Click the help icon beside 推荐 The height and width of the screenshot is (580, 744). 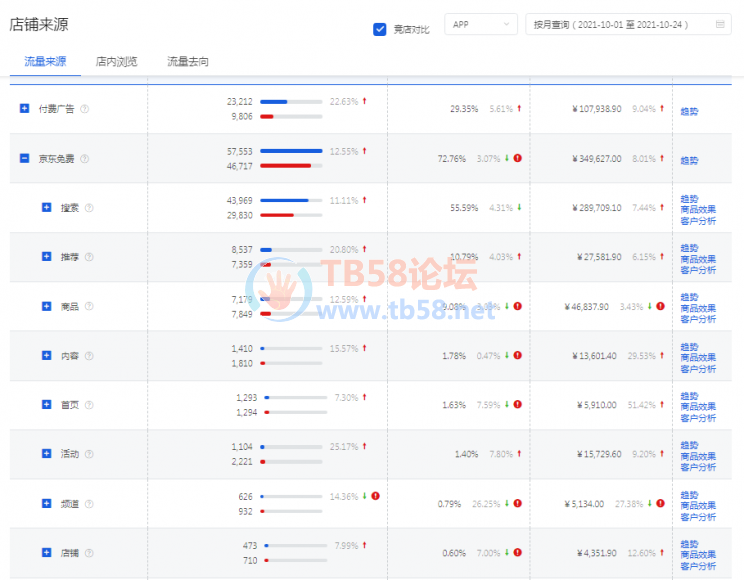89,257
